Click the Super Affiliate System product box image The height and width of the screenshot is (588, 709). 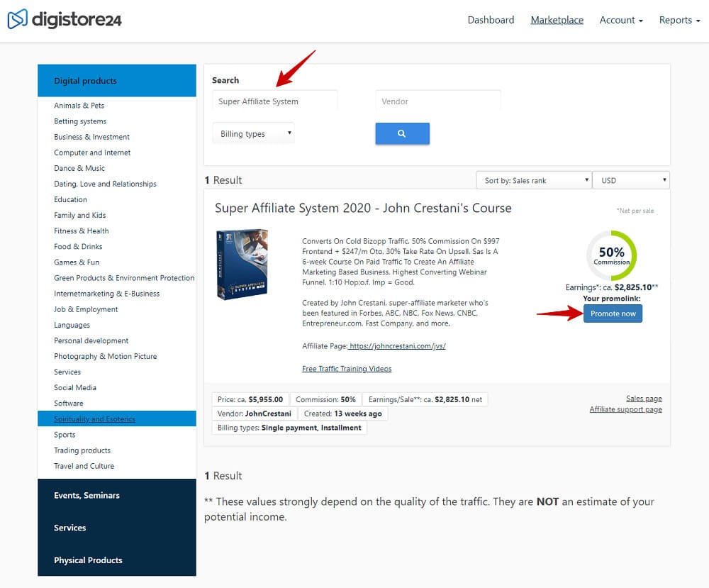[x=242, y=264]
